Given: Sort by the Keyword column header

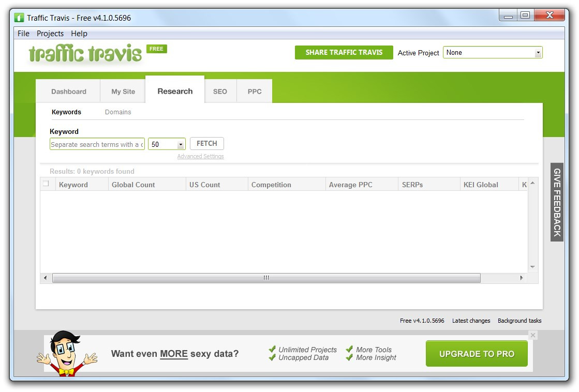Looking at the screenshot, I should [82, 185].
